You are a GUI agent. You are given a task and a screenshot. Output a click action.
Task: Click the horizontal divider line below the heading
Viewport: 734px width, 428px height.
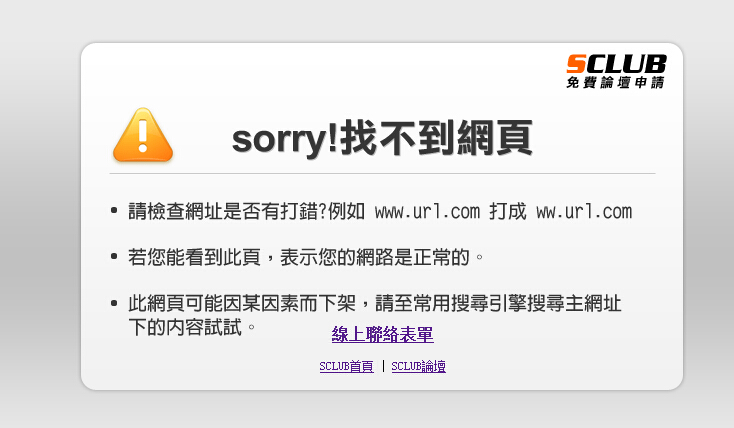point(382,174)
